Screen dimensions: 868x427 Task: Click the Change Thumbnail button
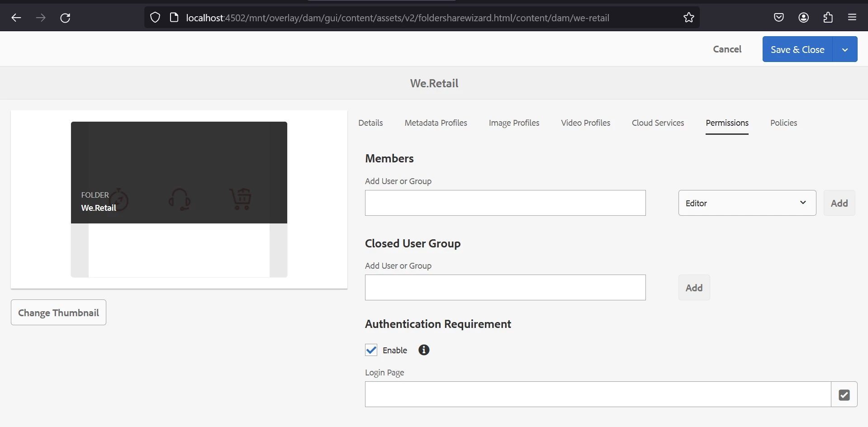click(58, 313)
